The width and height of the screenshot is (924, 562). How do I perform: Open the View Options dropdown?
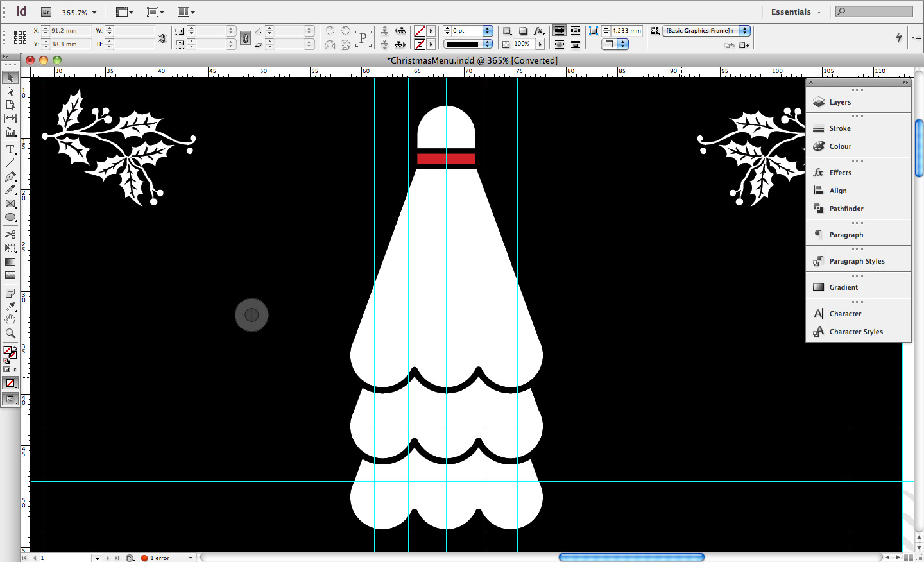click(x=124, y=12)
